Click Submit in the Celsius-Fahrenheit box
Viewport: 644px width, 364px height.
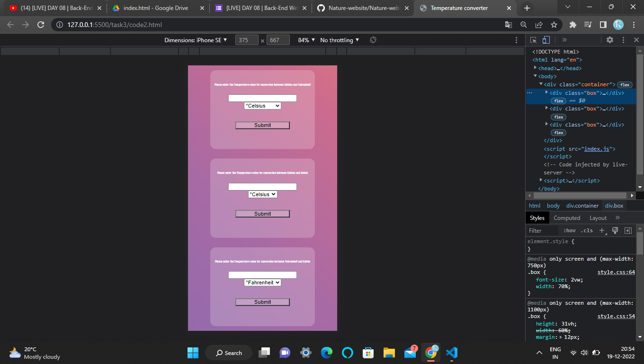pos(262,125)
